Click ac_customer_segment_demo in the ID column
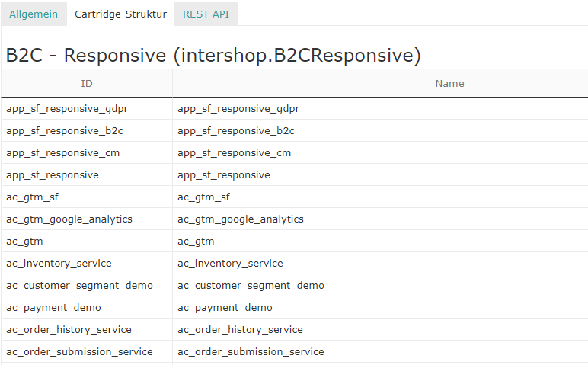The height and width of the screenshot is (365, 588). click(79, 286)
